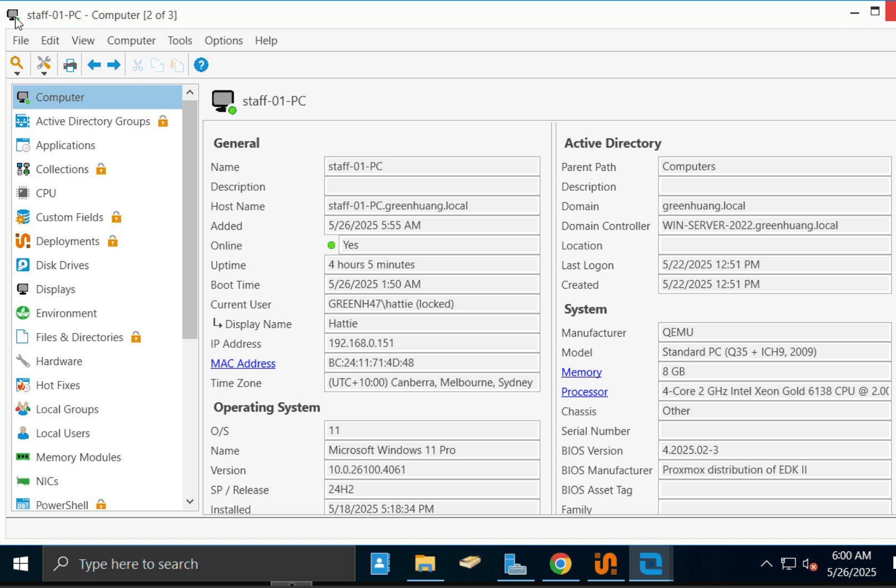Screen dimensions: 896x588
Task: Expand the search icon dropdown arrow
Action: (17, 74)
